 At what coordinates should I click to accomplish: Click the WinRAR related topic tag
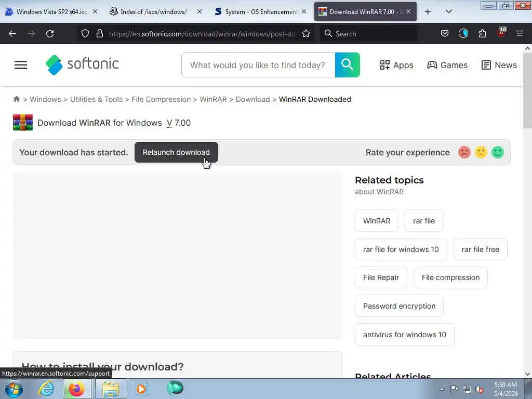point(377,220)
